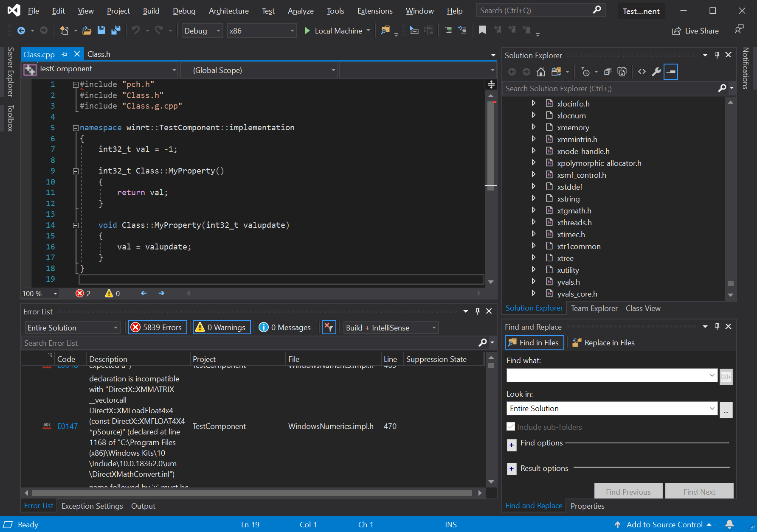Expand the Find options section

tap(512, 445)
